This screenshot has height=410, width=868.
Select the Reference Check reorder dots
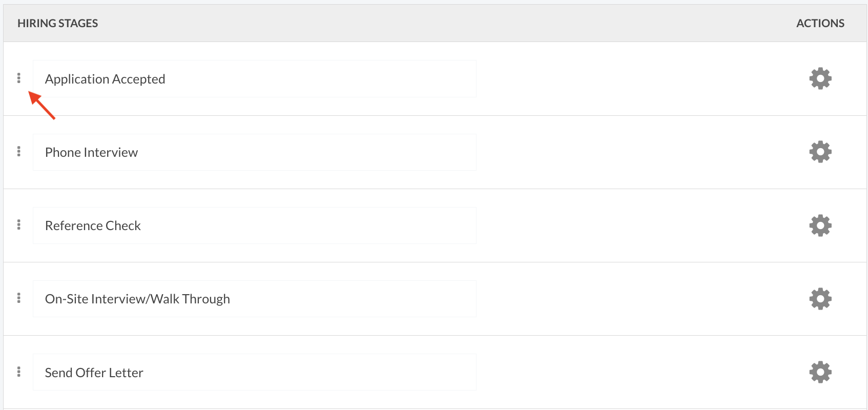point(19,224)
